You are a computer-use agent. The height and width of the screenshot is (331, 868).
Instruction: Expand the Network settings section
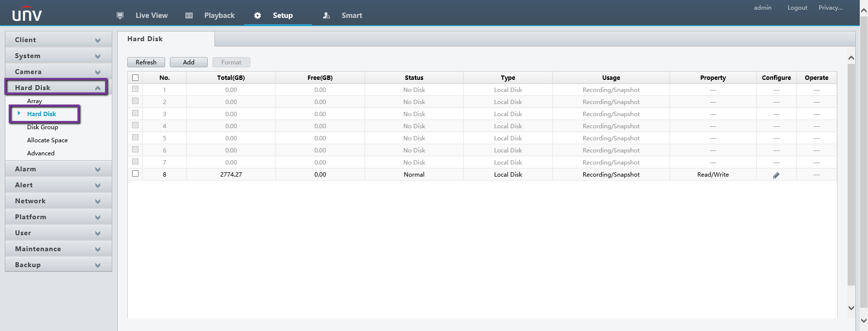(x=58, y=201)
